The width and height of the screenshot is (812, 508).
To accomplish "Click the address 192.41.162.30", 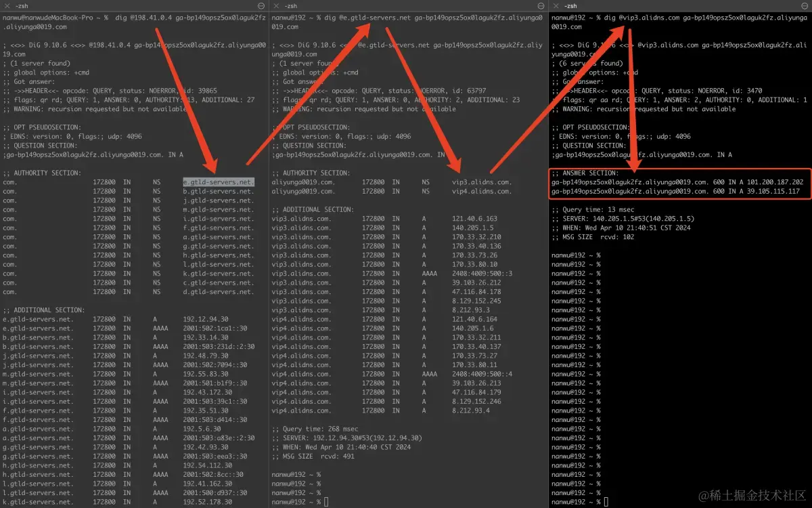I will (x=208, y=484).
